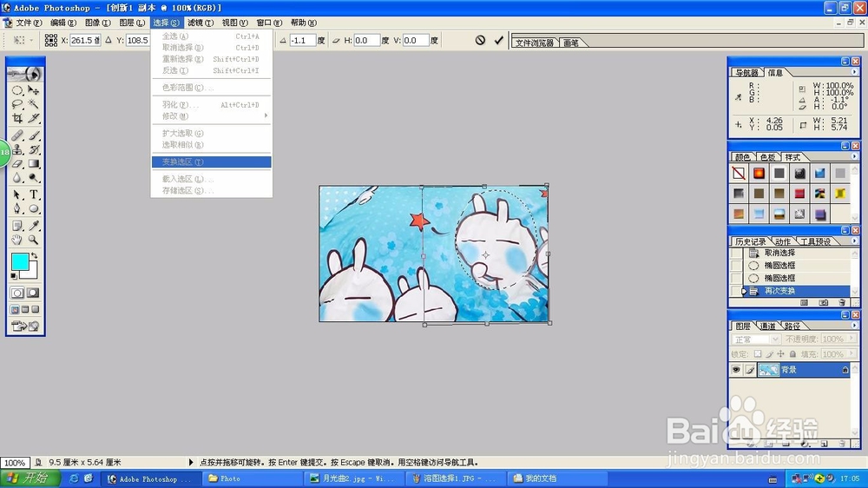This screenshot has height=488, width=868.
Task: Open the opacity 100% slider arrow
Action: point(852,339)
